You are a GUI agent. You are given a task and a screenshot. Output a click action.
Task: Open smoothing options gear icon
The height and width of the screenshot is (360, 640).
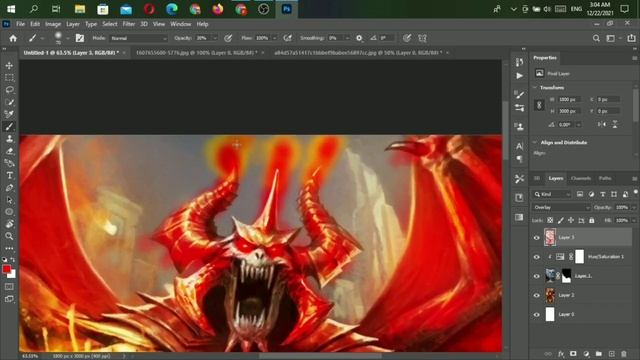(359, 38)
